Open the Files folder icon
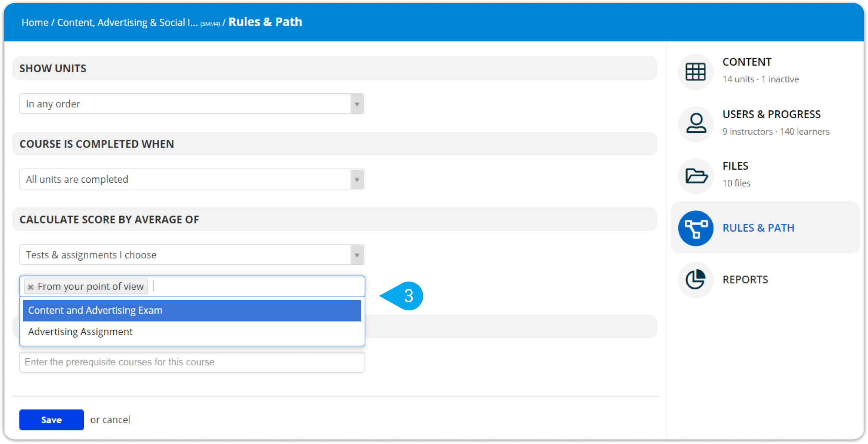Viewport: 868px width, 444px height. [x=696, y=176]
